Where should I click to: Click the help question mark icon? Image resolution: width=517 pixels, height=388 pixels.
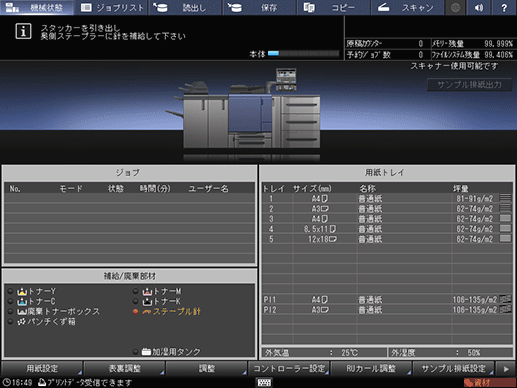(x=504, y=7)
